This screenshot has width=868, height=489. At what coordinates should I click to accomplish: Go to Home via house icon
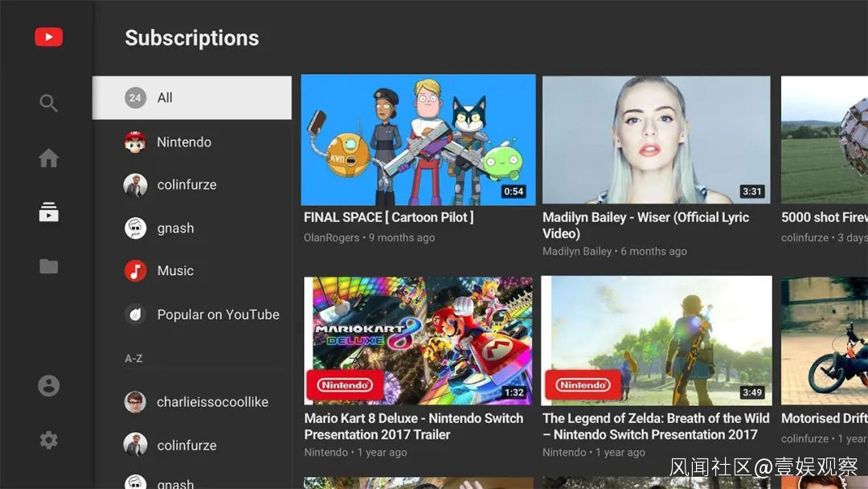click(49, 158)
